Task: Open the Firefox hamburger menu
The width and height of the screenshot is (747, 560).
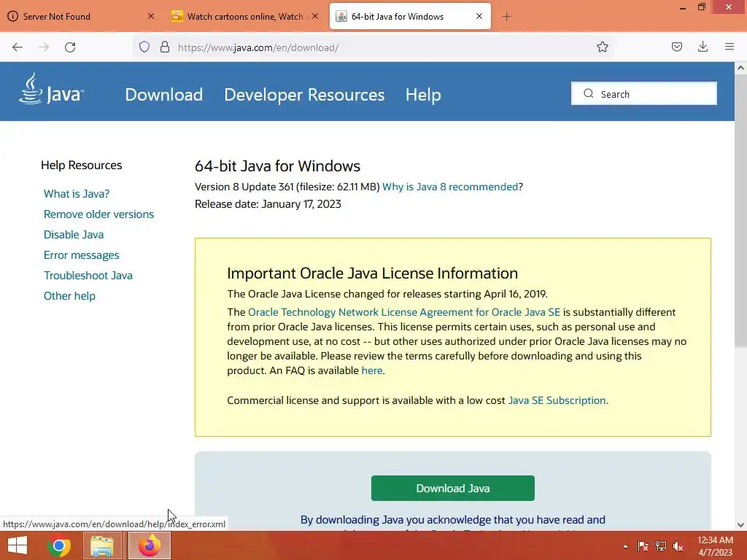Action: coord(729,47)
